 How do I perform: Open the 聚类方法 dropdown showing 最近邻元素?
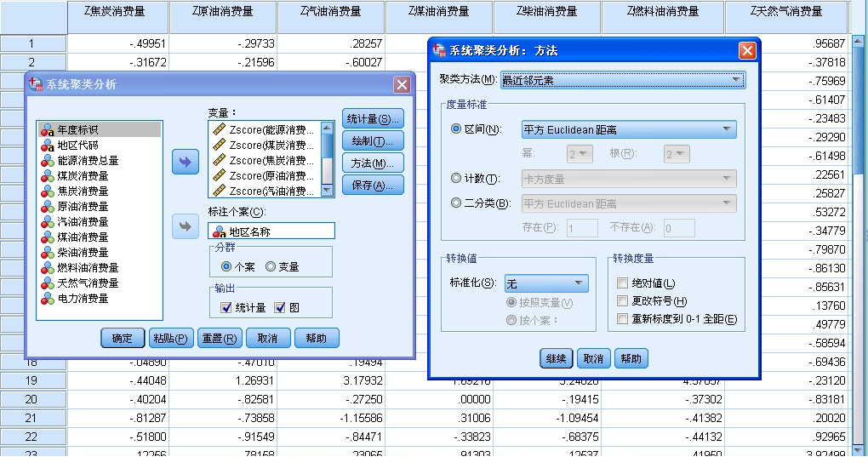[623, 80]
